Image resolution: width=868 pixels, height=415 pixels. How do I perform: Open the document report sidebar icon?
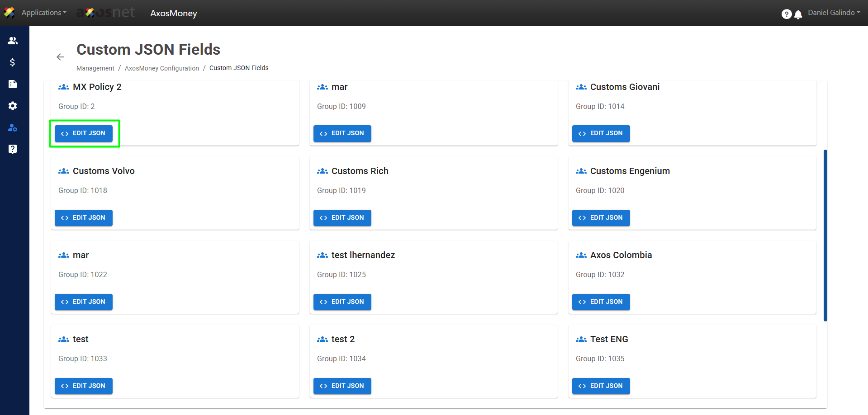pyautogui.click(x=13, y=84)
